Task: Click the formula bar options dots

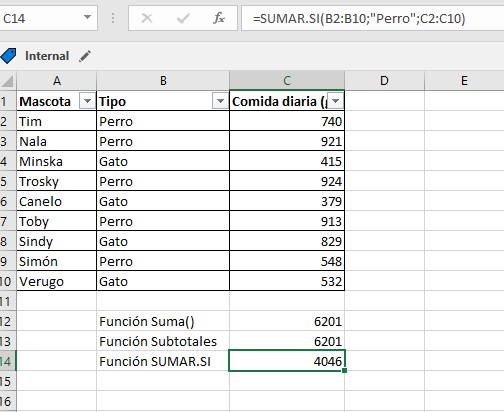Action: pyautogui.click(x=113, y=18)
